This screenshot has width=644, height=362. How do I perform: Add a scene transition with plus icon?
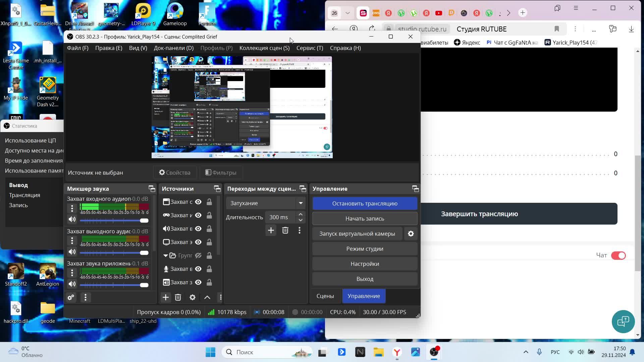271,230
